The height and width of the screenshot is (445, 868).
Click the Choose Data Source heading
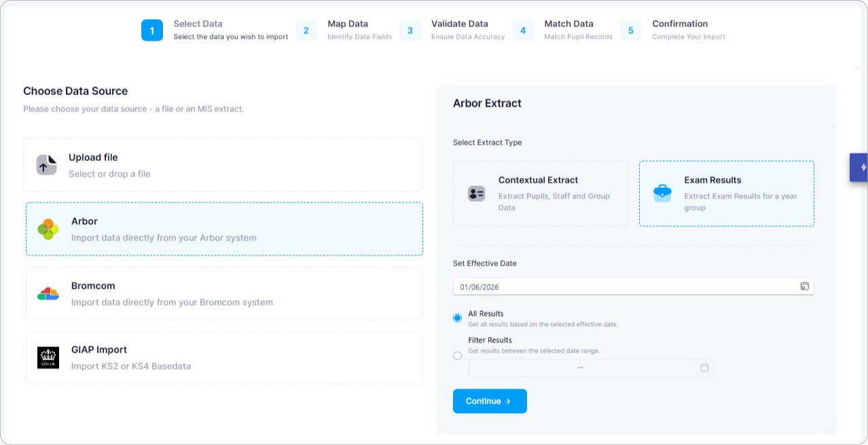click(75, 91)
